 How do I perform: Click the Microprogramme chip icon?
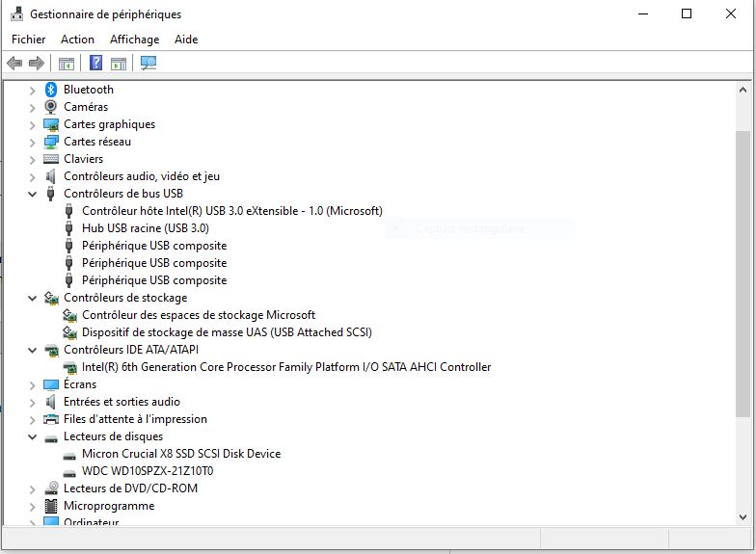pos(50,506)
